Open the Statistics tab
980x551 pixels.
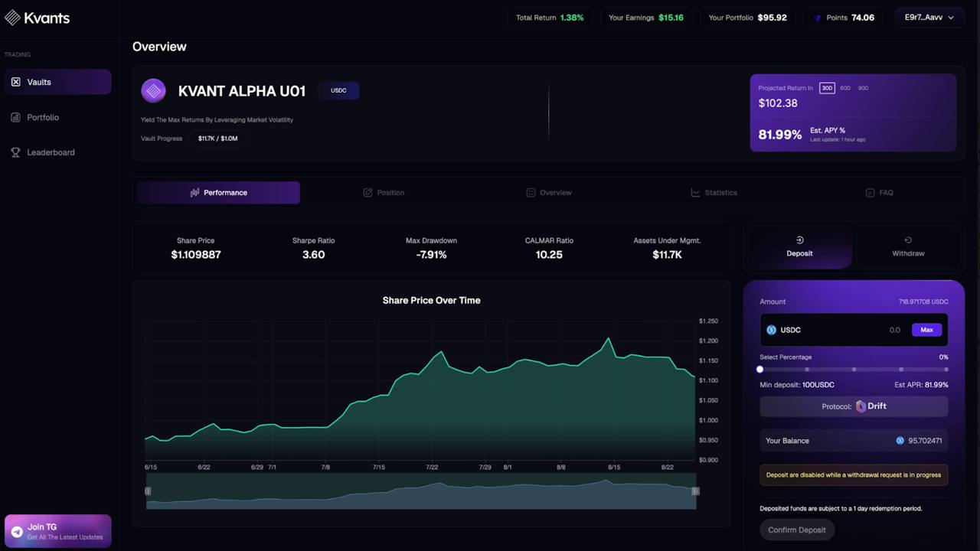click(714, 193)
